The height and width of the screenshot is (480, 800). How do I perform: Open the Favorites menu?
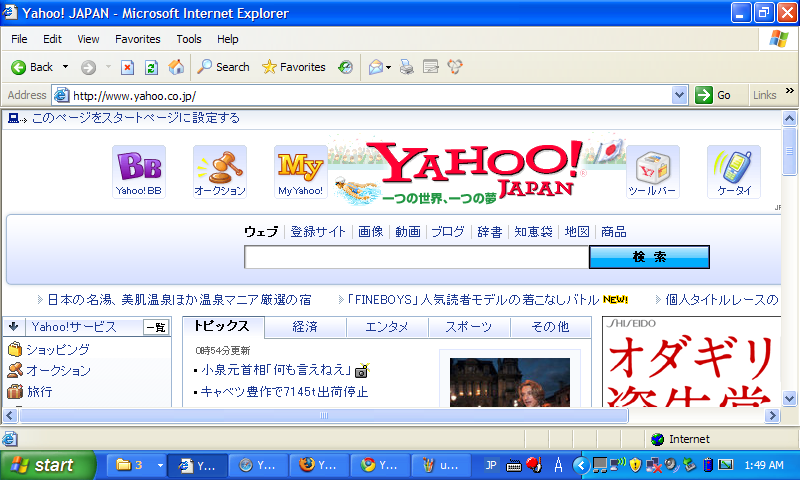click(138, 39)
